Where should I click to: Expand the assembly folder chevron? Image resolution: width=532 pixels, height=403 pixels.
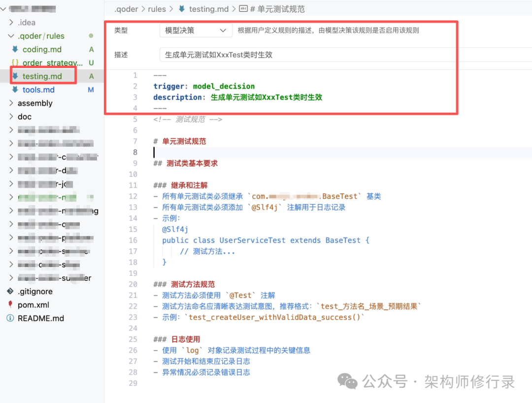tap(11, 103)
